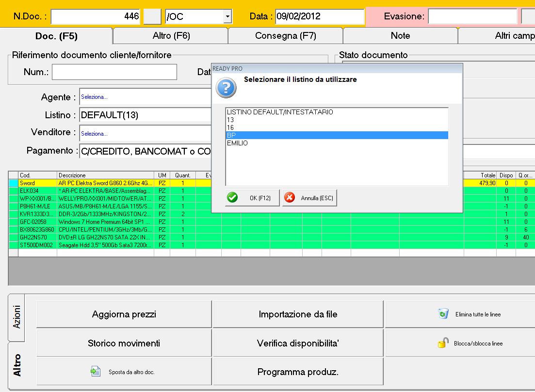Click the padlock icon for Blocca/sblocca linee
Viewport: 535px width, 392px height.
click(x=443, y=343)
